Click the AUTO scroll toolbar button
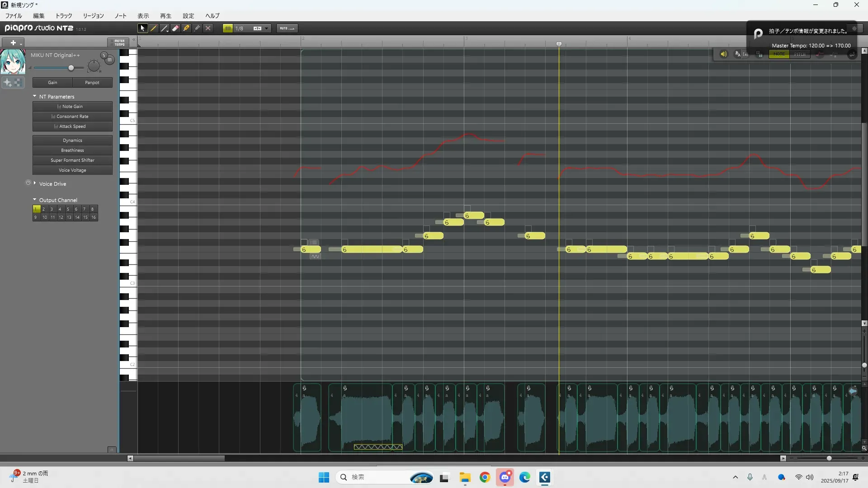 pos(287,28)
